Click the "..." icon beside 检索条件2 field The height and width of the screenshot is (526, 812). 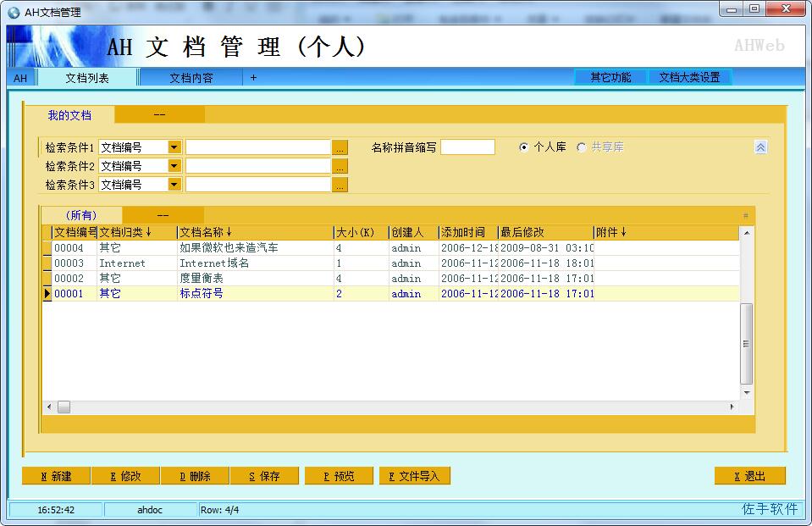[x=340, y=165]
